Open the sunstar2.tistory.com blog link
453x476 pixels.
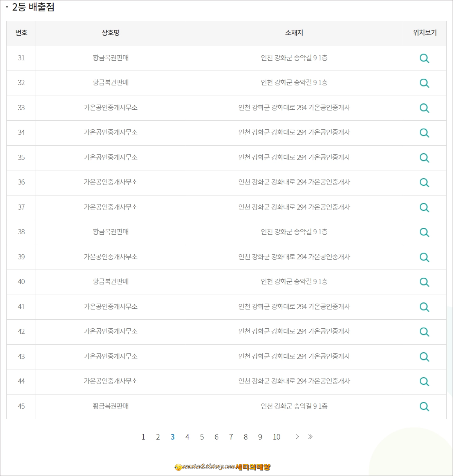point(226,467)
